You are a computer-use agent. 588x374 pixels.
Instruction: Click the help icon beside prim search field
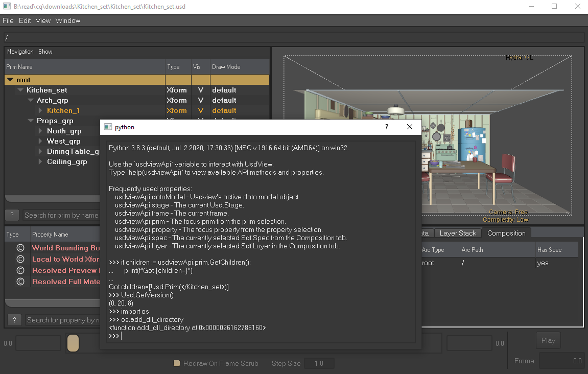pyautogui.click(x=12, y=215)
